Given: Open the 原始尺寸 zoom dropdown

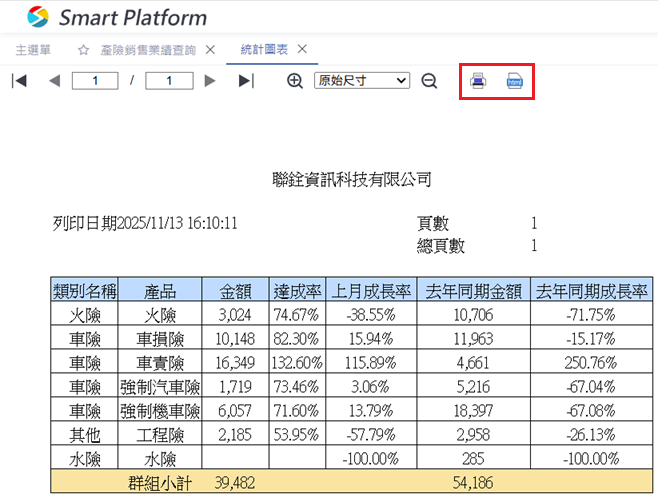Looking at the screenshot, I should coord(362,81).
